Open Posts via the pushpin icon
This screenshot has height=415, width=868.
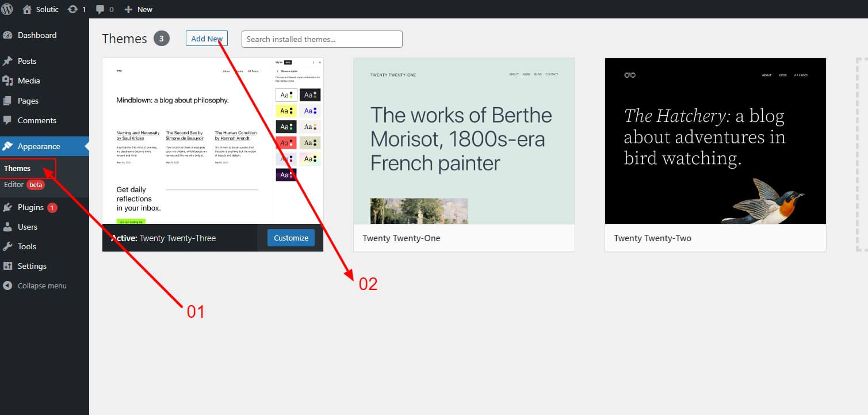7,61
